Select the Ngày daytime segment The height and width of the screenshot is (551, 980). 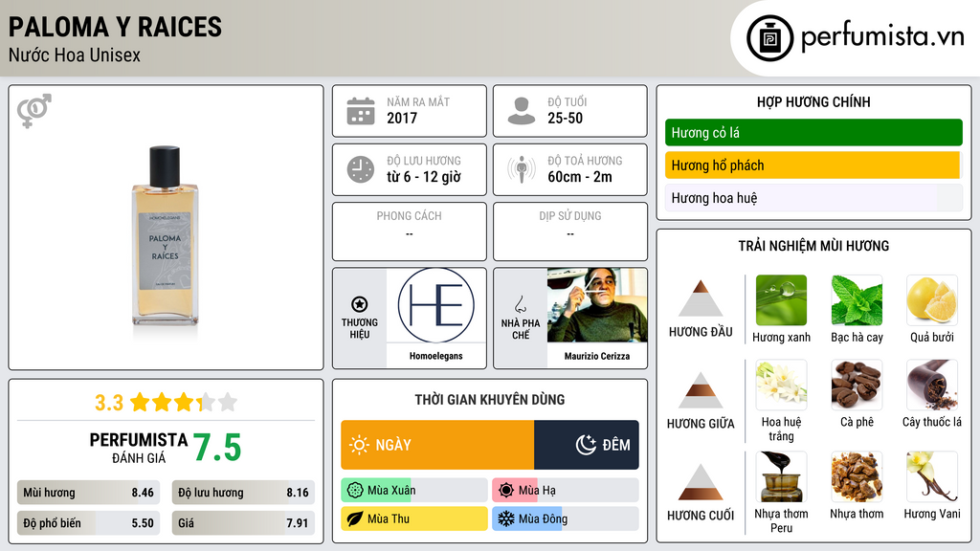coord(437,445)
